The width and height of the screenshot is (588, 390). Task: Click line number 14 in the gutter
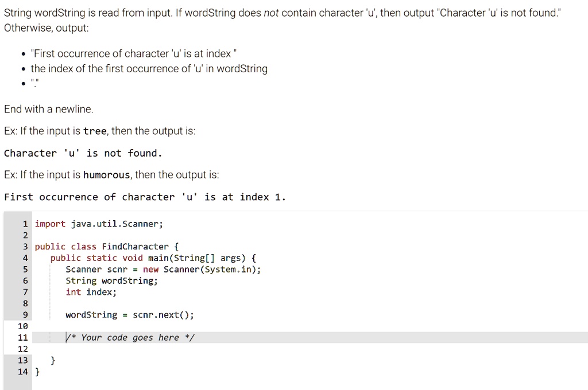tap(23, 372)
